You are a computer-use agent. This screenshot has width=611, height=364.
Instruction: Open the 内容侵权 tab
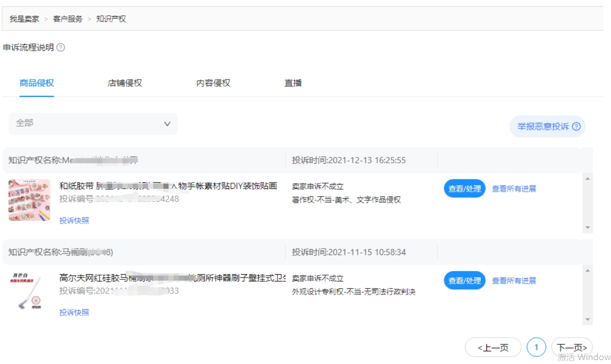213,83
